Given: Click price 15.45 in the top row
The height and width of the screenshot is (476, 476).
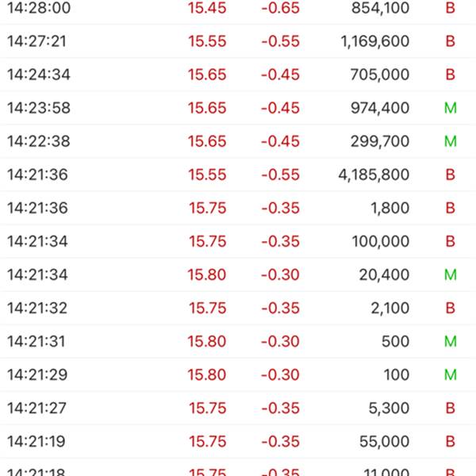Looking at the screenshot, I should click(x=207, y=8).
